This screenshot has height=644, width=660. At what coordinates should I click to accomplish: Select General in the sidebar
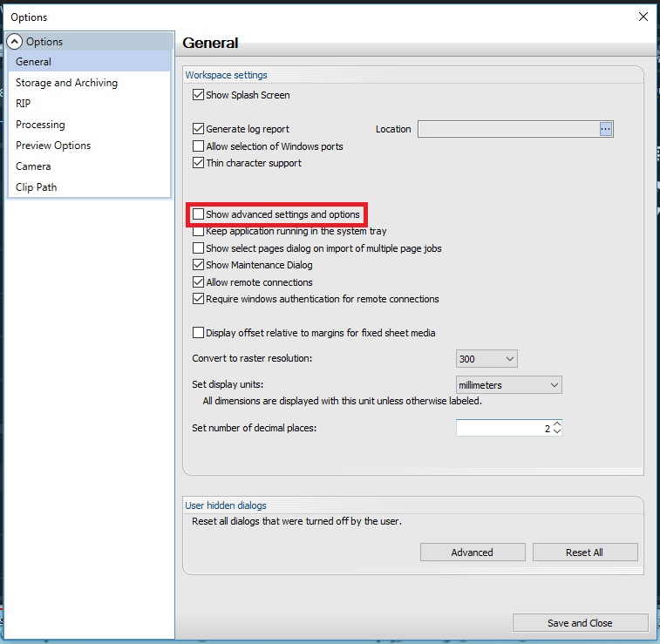[x=89, y=61]
